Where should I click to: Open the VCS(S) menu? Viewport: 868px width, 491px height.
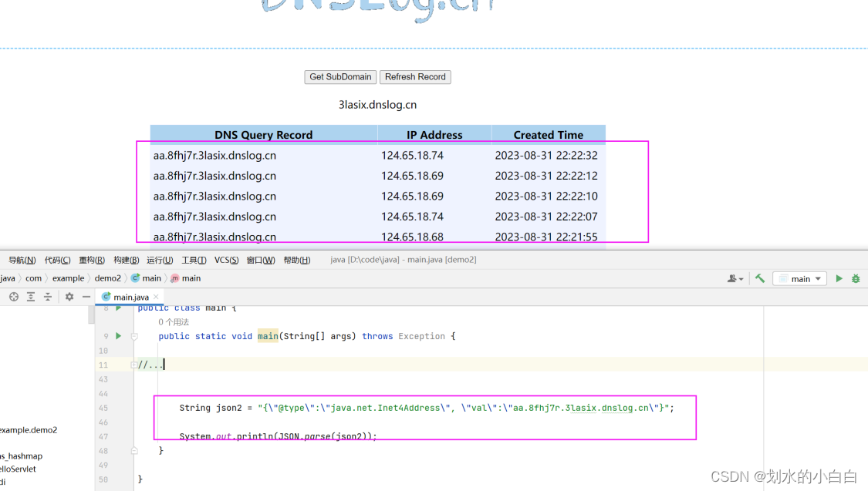tap(226, 260)
